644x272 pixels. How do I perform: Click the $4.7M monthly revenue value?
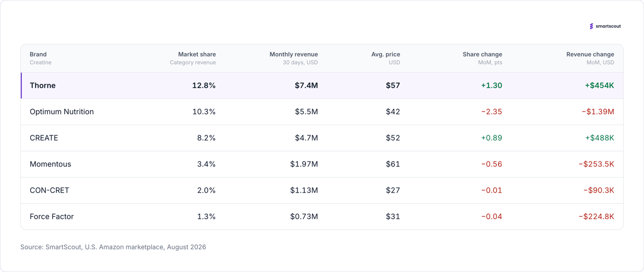click(306, 138)
